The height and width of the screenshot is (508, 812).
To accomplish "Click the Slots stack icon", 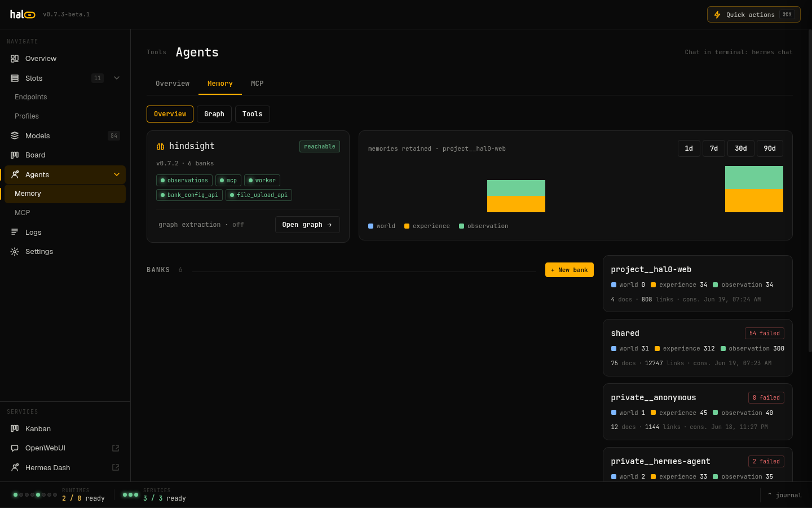I will coord(15,78).
